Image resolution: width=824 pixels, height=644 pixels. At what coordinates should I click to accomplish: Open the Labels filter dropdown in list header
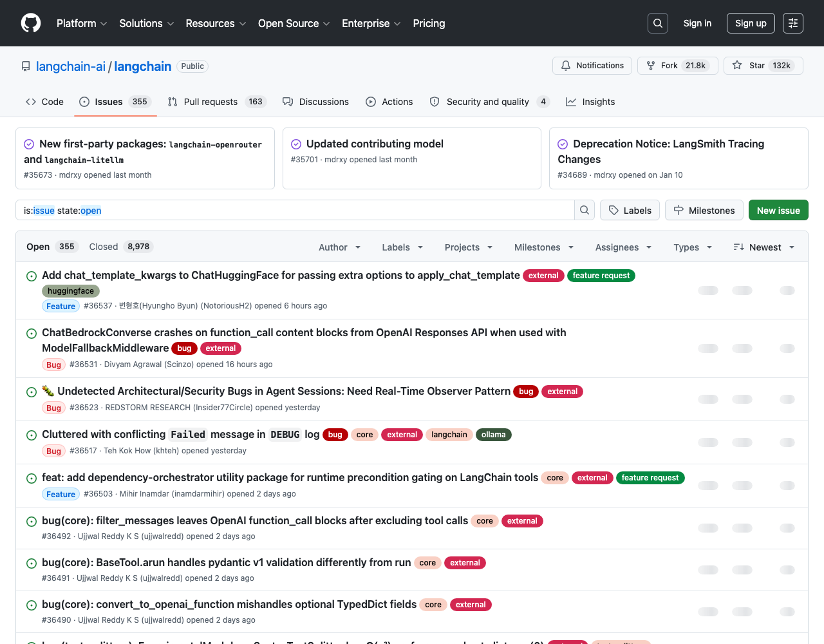[402, 247]
